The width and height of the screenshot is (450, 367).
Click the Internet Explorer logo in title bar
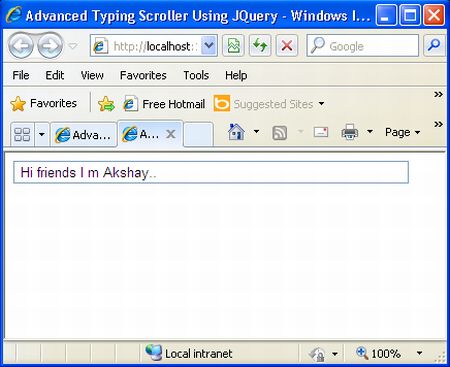(14, 15)
